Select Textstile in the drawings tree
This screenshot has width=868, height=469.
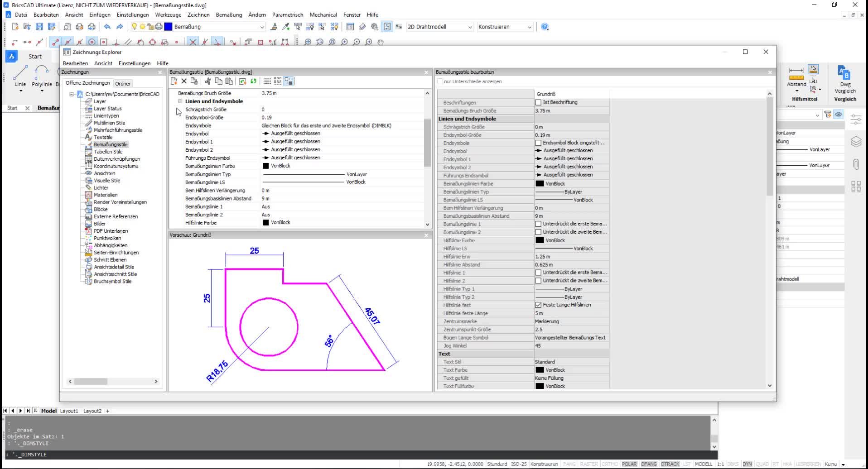[x=103, y=137]
